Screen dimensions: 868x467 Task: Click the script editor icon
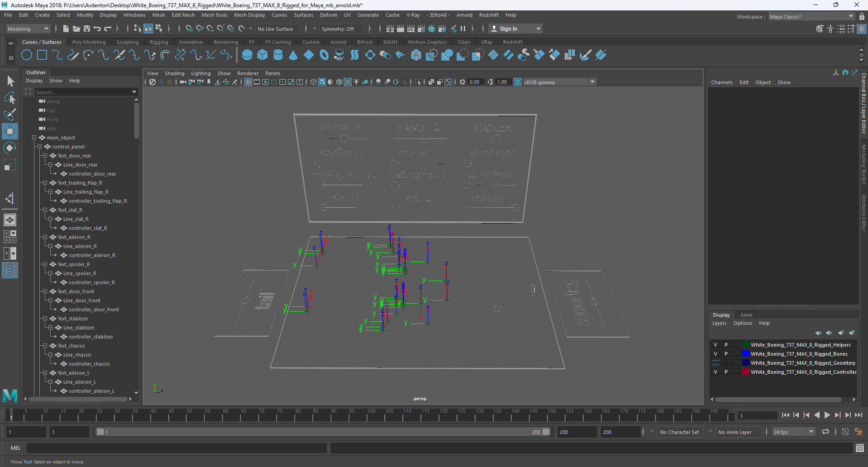pyautogui.click(x=860, y=448)
